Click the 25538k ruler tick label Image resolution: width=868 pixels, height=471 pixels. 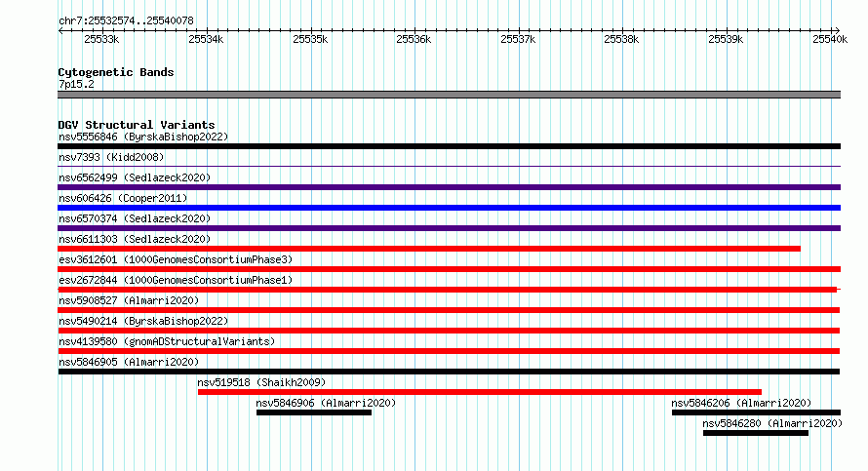(x=621, y=39)
